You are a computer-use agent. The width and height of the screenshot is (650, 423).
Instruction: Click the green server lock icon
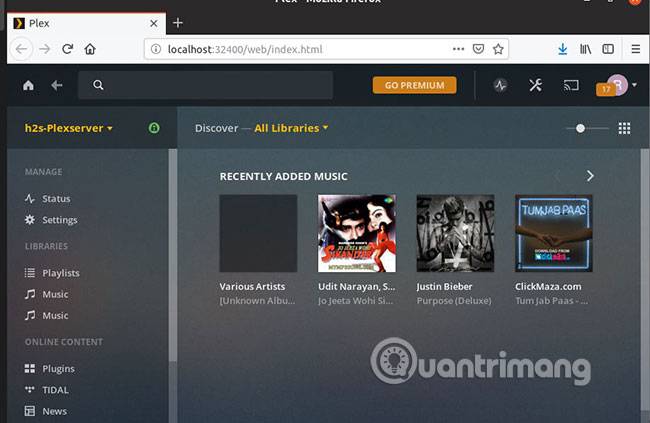coord(154,128)
